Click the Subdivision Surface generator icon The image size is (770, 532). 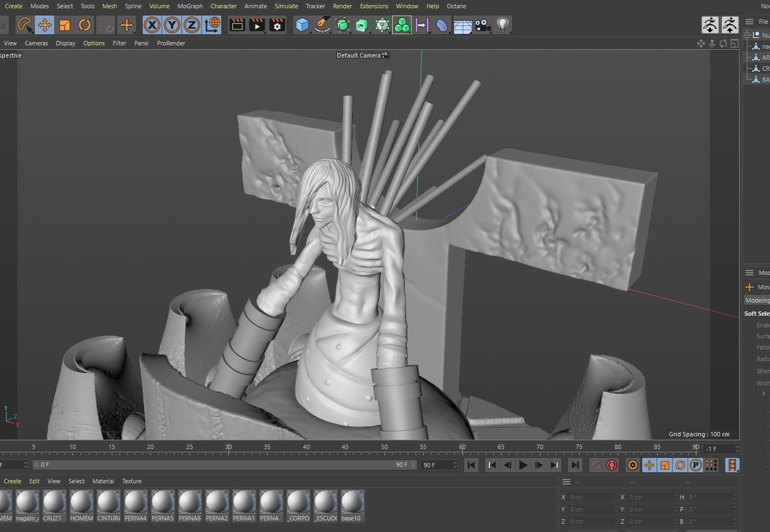point(342,25)
